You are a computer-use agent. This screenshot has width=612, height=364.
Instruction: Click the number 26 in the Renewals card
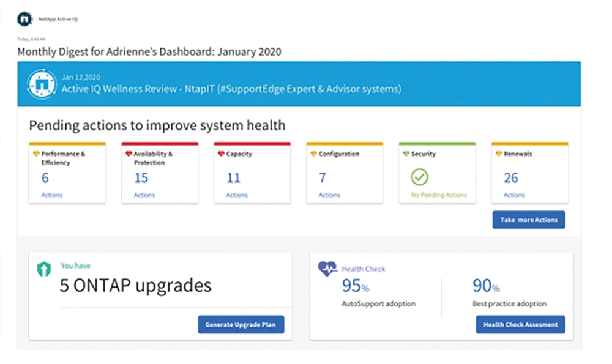pyautogui.click(x=511, y=178)
